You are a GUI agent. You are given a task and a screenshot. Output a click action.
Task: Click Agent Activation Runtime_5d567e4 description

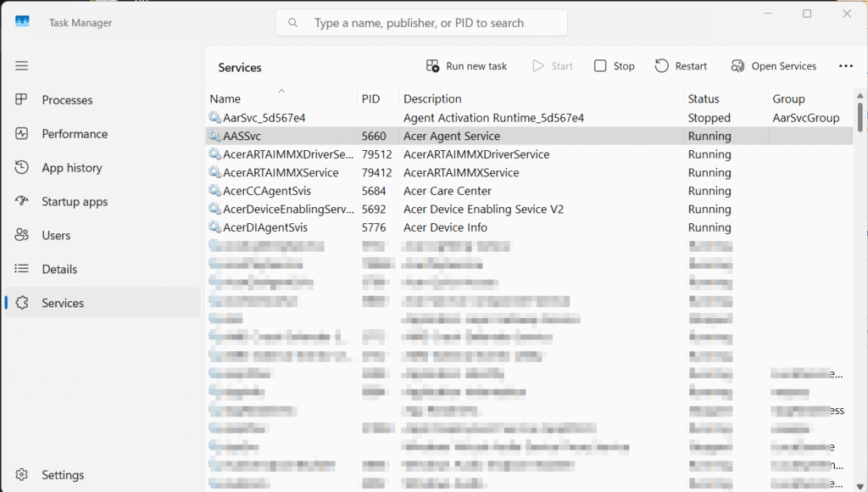point(494,117)
